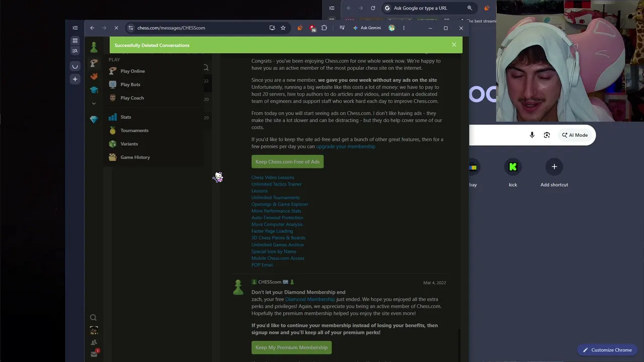
Task: Open the Puzzles icon in Chess.com sidebar
Action: click(94, 76)
